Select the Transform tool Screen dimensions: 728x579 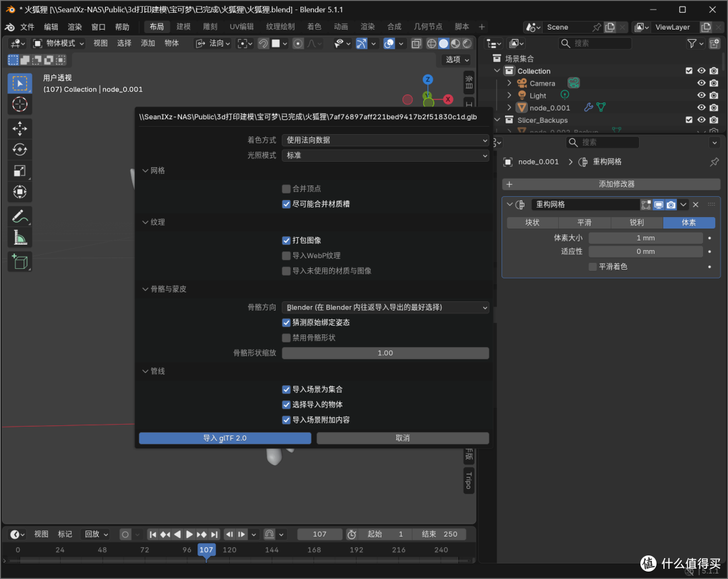click(x=20, y=191)
